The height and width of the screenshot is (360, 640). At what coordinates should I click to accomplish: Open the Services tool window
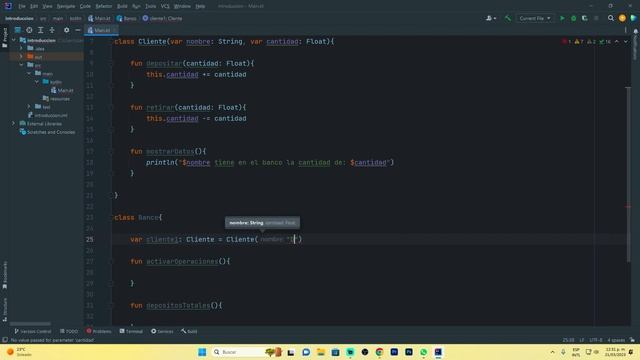point(162,331)
